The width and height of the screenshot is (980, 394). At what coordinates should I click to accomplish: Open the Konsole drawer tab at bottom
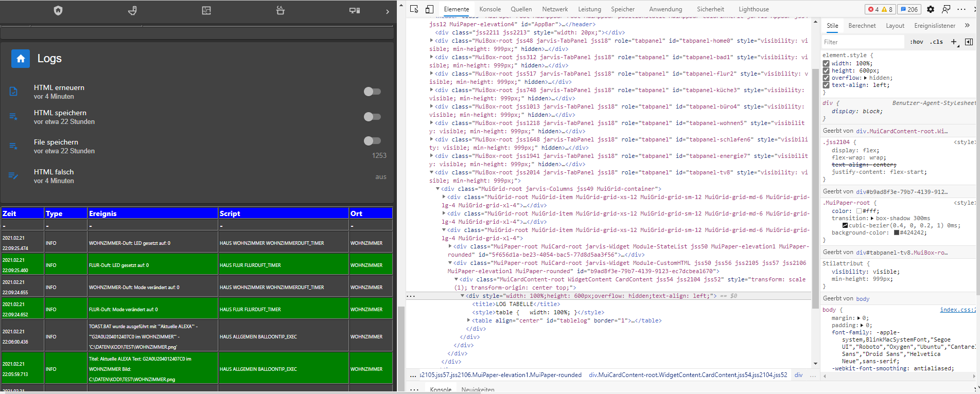(x=441, y=390)
